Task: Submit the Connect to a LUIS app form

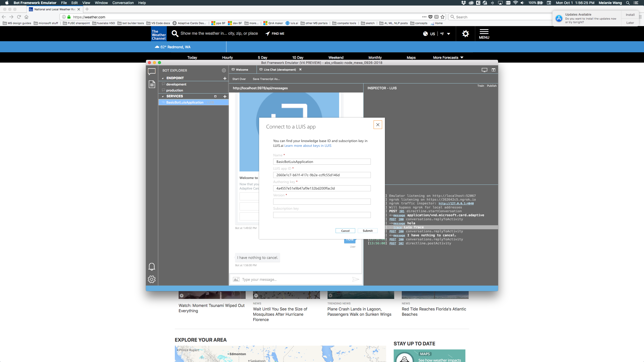Action: tap(367, 231)
